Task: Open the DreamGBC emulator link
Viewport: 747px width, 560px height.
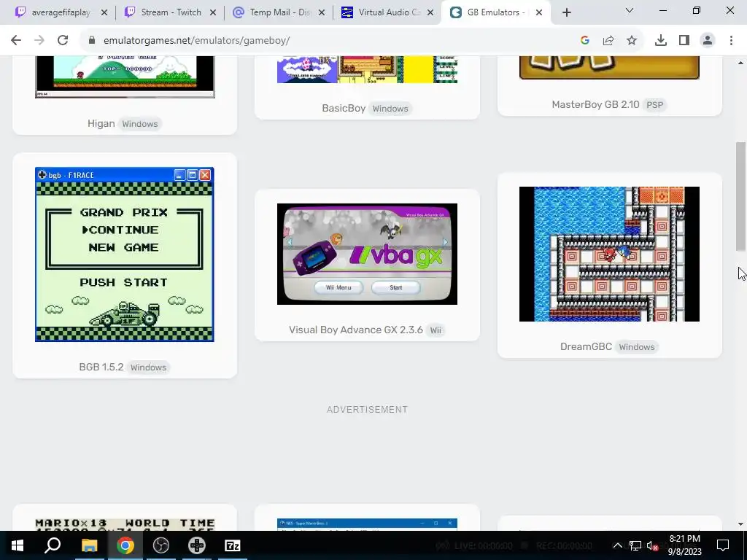Action: coord(586,346)
